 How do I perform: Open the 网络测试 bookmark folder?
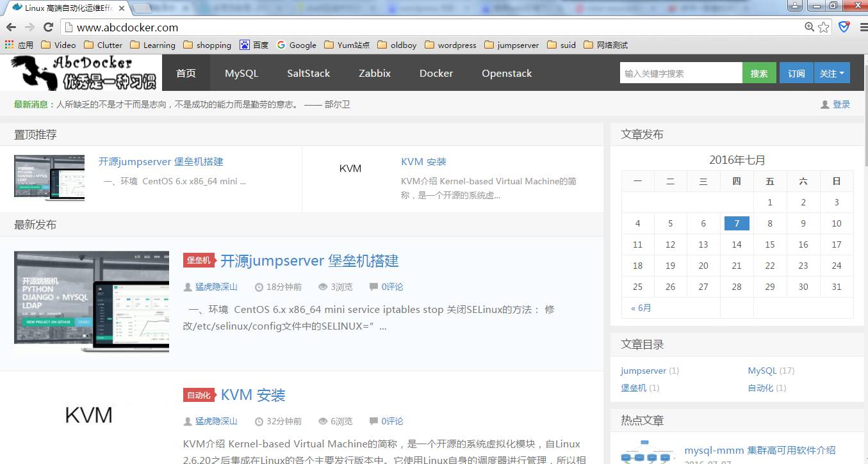(606, 45)
